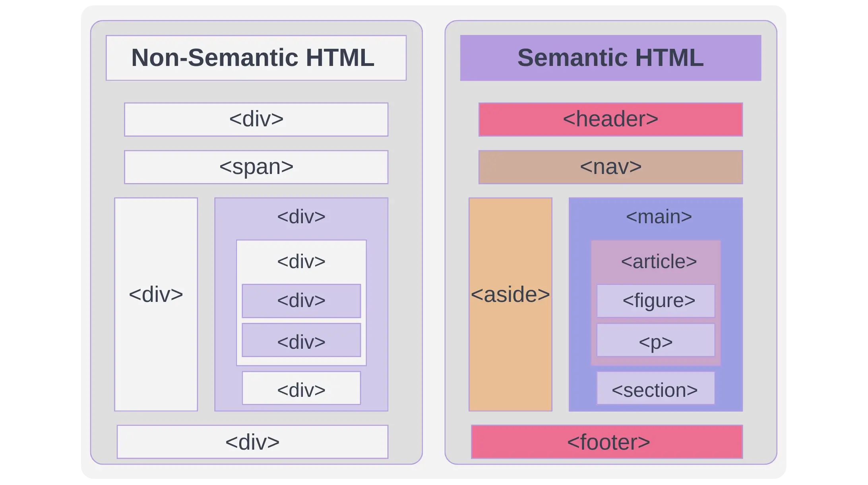Image resolution: width=868 pixels, height=485 pixels.
Task: Select the second purple nested <div> box
Action: coord(301,340)
